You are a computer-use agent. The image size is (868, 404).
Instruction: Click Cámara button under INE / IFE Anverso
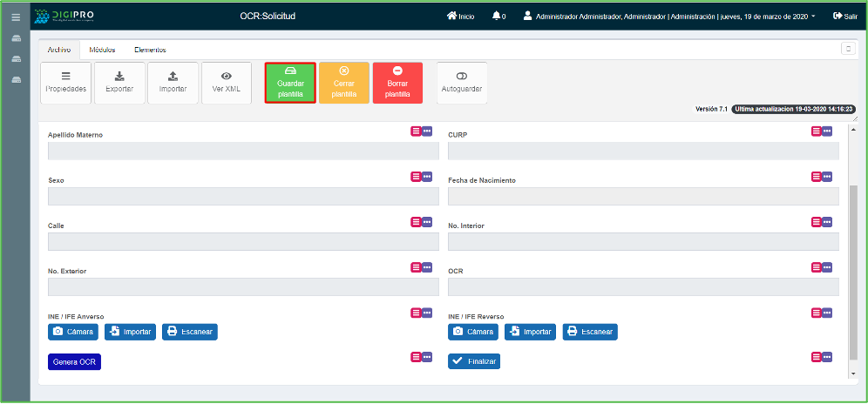click(x=72, y=332)
